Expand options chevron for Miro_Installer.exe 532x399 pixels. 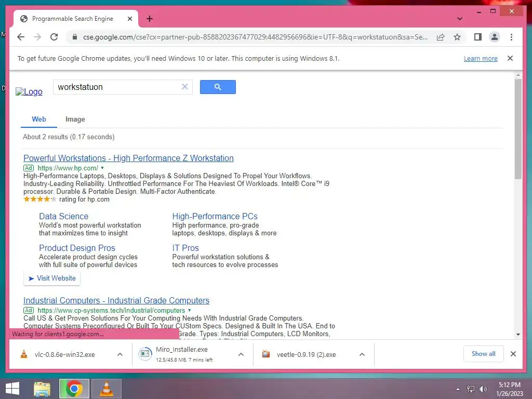pyautogui.click(x=241, y=354)
